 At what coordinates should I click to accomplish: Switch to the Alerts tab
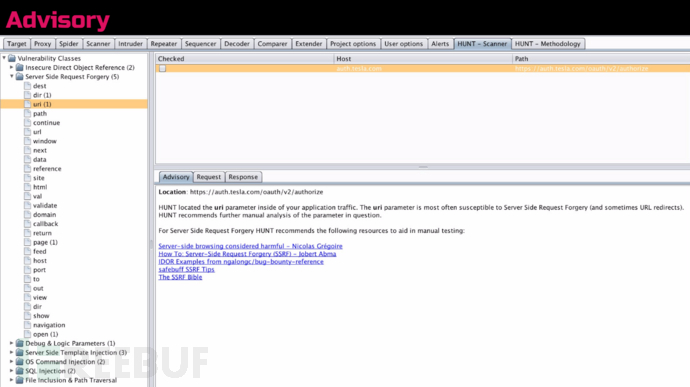click(440, 44)
